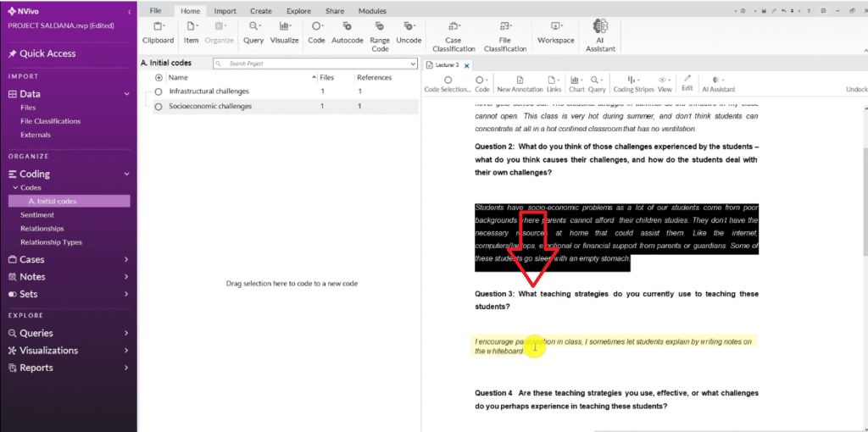The height and width of the screenshot is (432, 868).
Task: Open the Explore ribbon tab
Action: pos(298,11)
